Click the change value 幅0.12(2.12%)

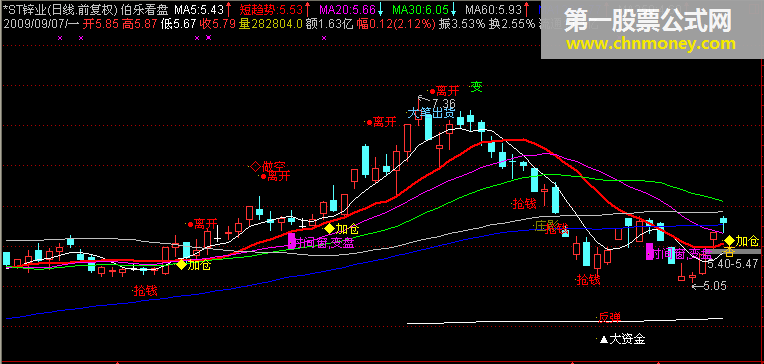pyautogui.click(x=396, y=23)
